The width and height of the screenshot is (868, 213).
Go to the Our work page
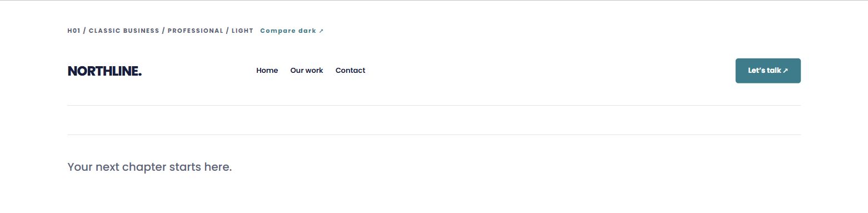[x=307, y=71]
